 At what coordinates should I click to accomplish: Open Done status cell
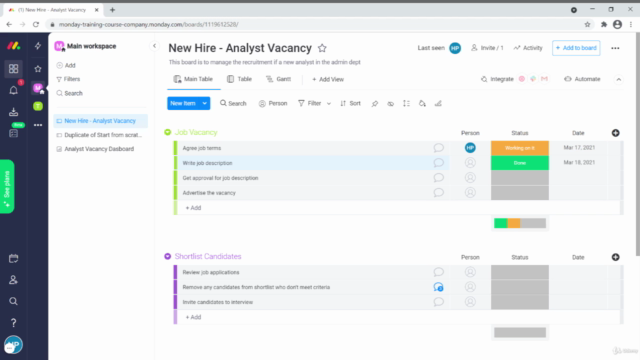tap(520, 163)
